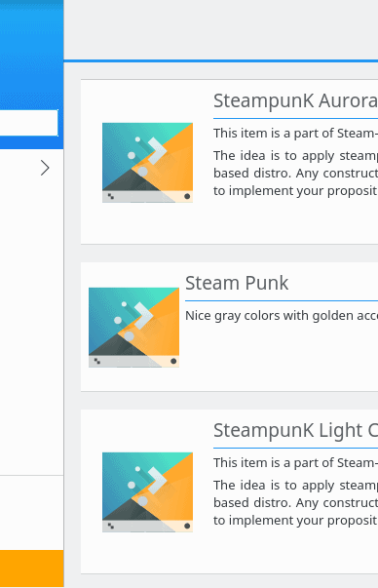The width and height of the screenshot is (378, 588).
Task: Click the SteampunK Aurora 'This item is a part' text
Action: pyautogui.click(x=295, y=134)
